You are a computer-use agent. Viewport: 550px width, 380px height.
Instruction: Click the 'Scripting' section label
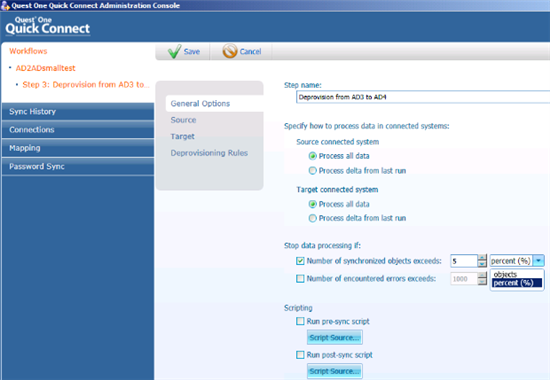coord(298,308)
